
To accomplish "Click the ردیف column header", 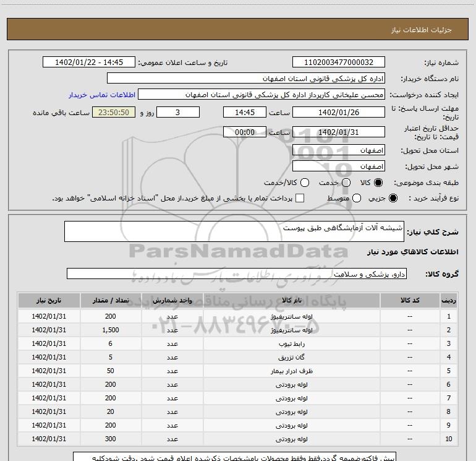I will 449,300.
